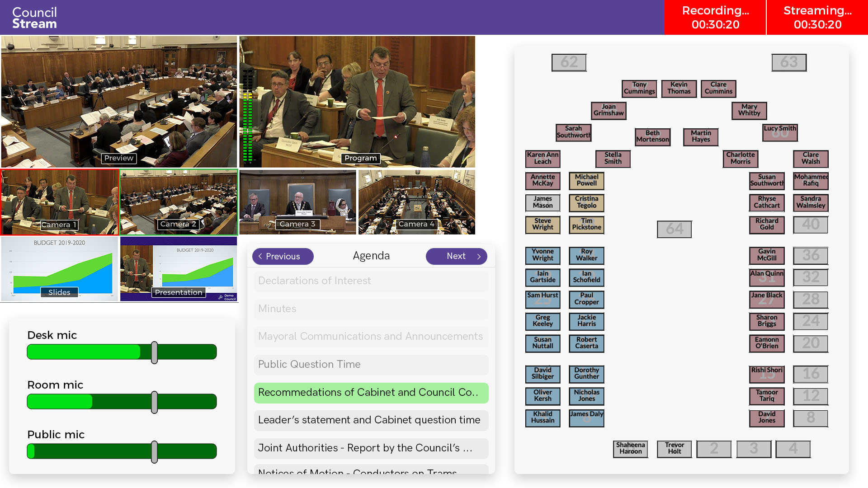Stop the Recording timer button

(715, 18)
